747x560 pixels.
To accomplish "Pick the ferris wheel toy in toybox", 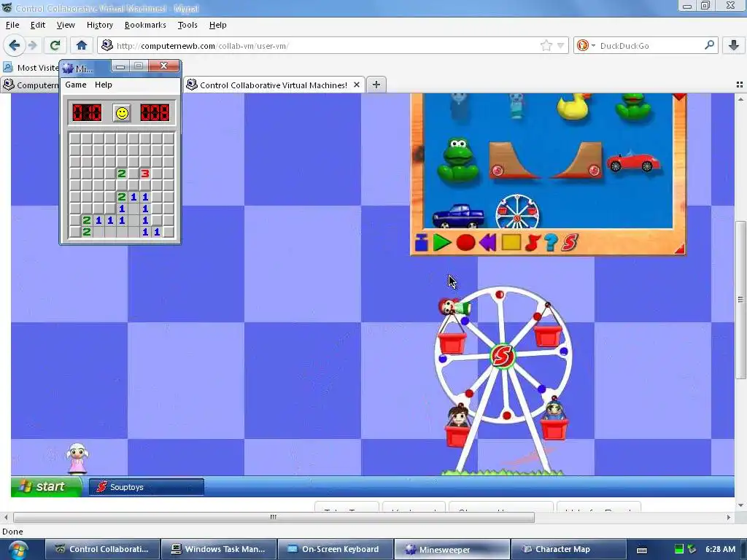I will click(517, 211).
